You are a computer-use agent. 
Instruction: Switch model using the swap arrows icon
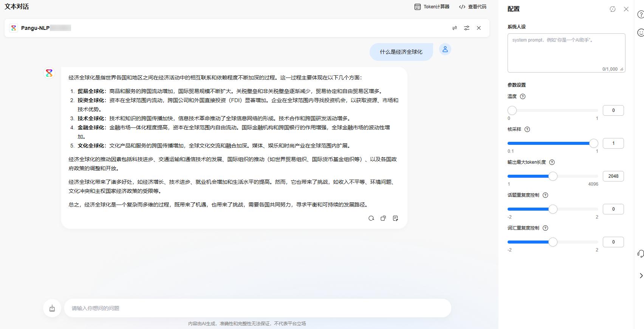[x=455, y=28]
